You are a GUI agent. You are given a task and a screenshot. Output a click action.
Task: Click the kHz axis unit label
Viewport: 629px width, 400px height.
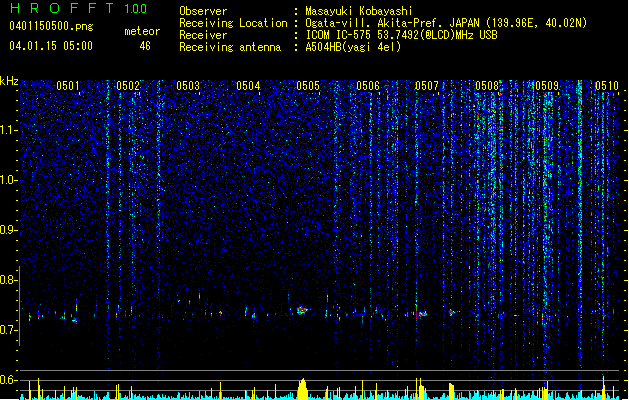(9, 81)
